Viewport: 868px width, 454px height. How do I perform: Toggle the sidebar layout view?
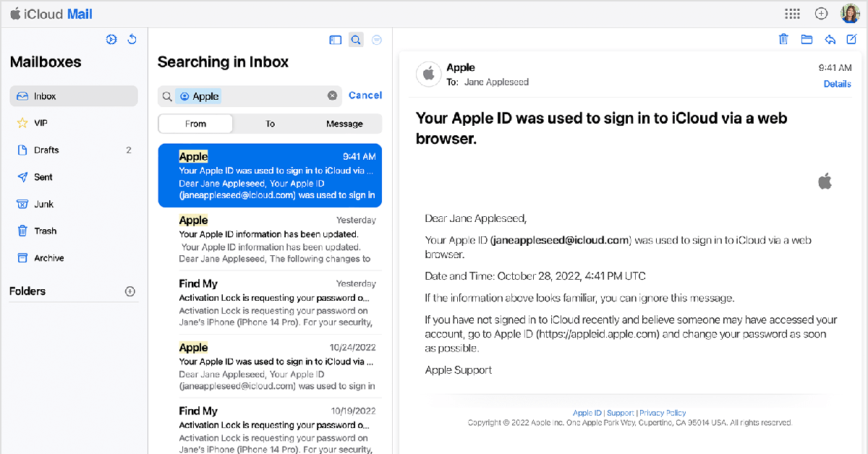pos(335,40)
